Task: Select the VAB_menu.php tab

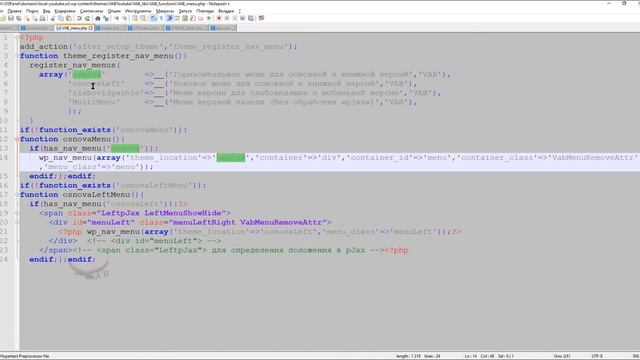Action: (74, 28)
